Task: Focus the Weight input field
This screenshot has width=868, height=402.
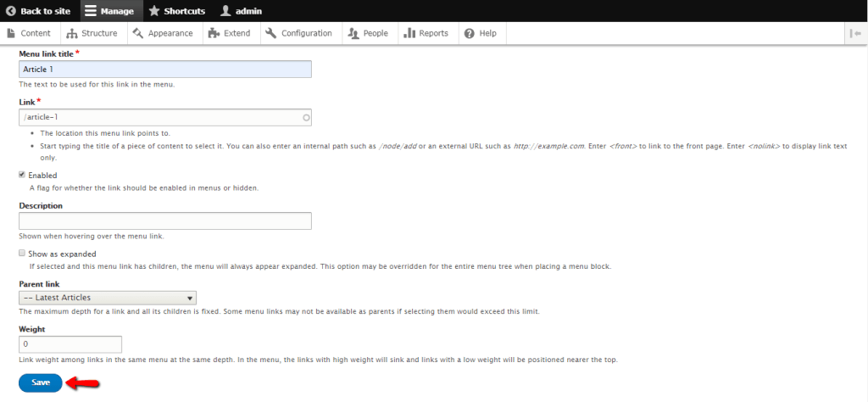Action: 70,344
